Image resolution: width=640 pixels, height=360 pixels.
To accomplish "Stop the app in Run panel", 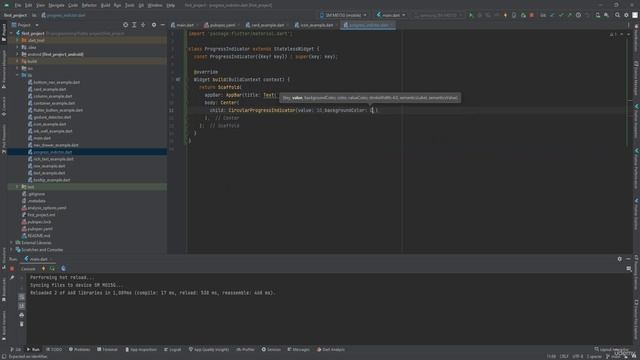I will point(12,269).
